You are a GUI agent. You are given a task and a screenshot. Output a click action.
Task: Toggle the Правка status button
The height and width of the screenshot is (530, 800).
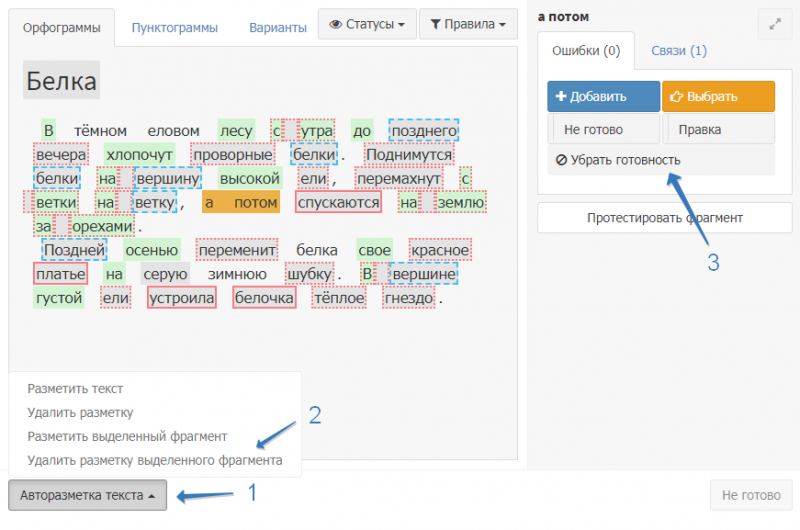[718, 129]
